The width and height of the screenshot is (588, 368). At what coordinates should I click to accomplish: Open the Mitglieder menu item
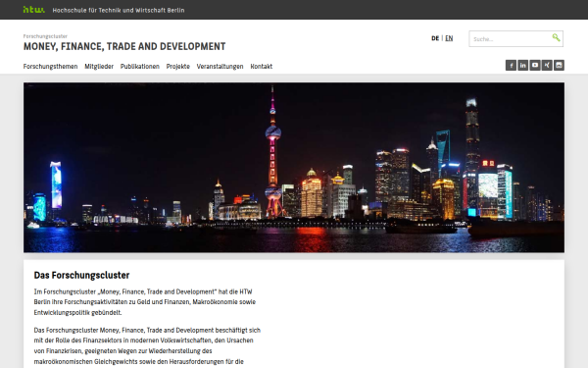click(x=99, y=67)
